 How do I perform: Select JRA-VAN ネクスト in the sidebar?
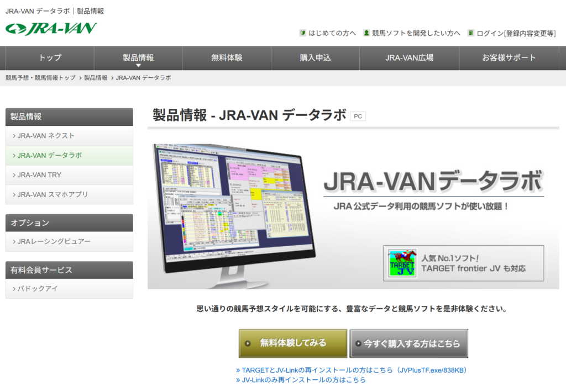click(46, 136)
